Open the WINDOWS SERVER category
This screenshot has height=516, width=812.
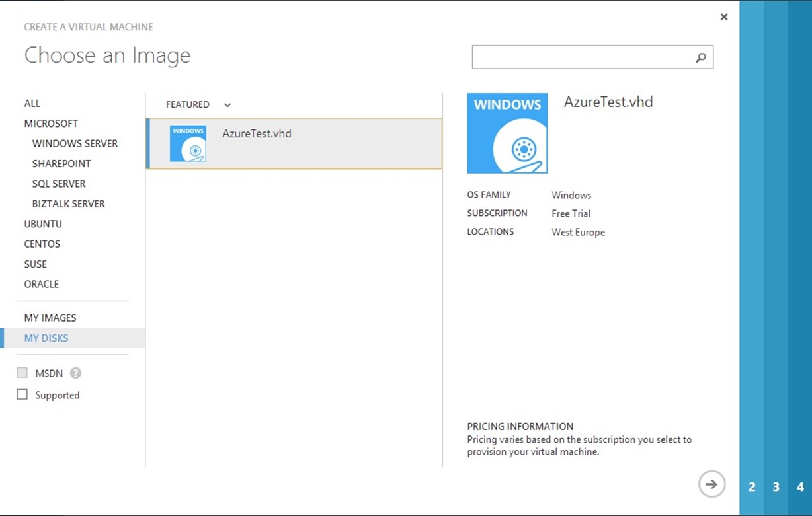75,143
